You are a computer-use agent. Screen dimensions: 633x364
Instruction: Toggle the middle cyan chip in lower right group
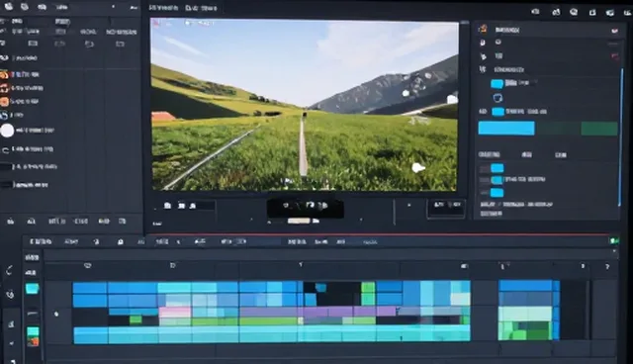coord(497,180)
